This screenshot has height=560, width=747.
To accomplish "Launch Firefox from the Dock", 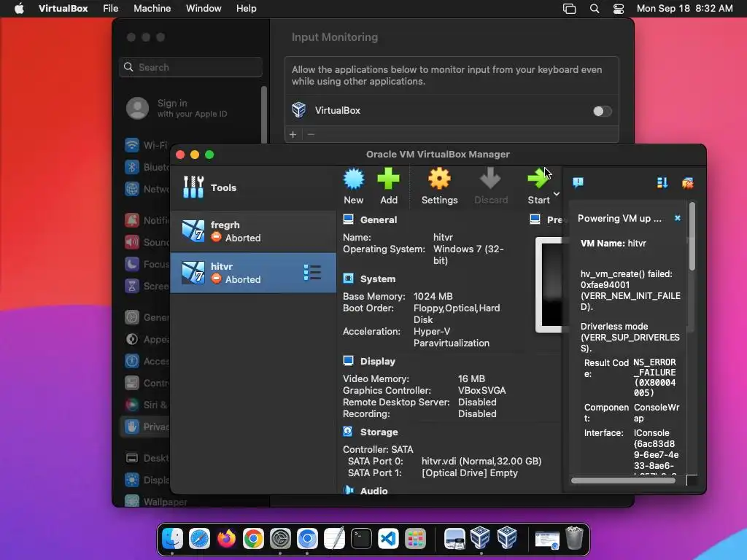I will [x=226, y=539].
